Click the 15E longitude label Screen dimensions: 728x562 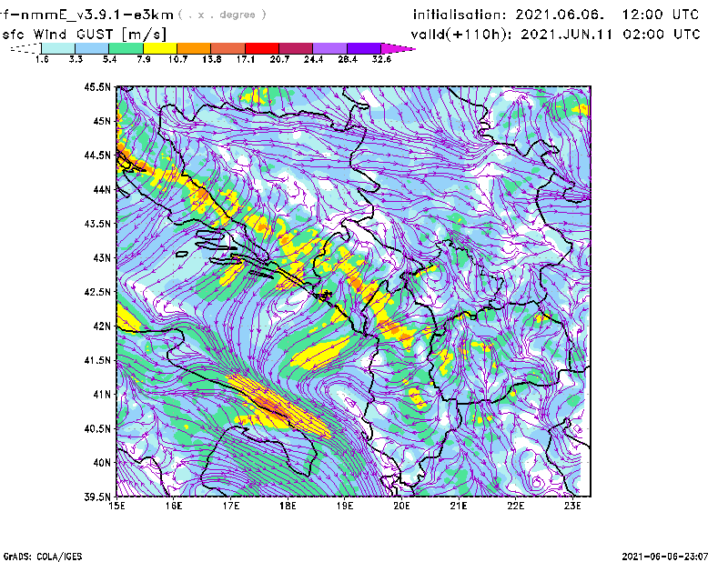116,506
